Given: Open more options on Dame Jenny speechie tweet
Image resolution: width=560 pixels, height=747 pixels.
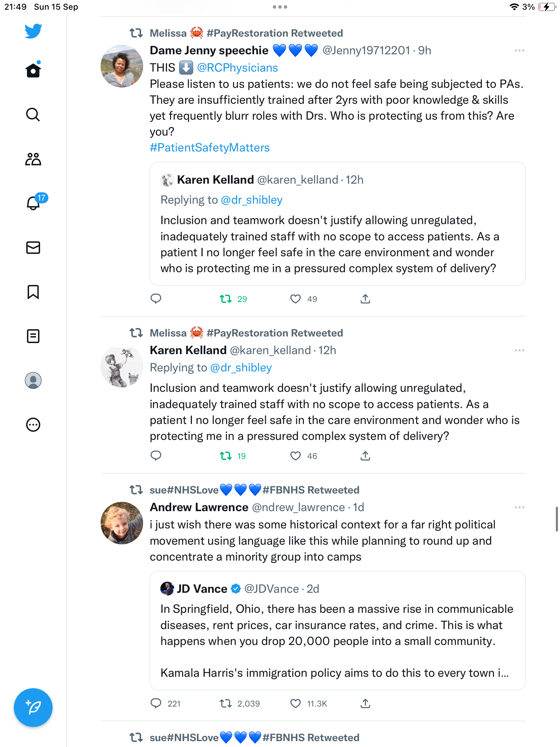Looking at the screenshot, I should tap(519, 50).
